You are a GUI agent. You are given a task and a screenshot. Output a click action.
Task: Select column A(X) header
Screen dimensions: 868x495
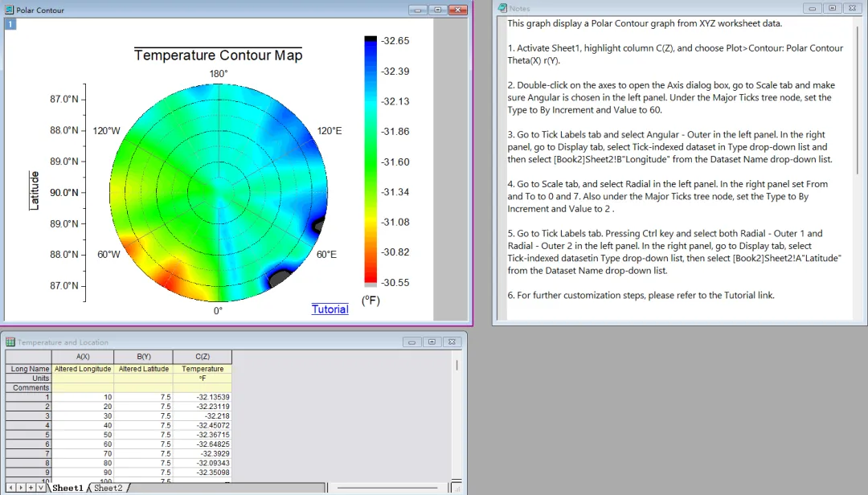click(x=83, y=357)
